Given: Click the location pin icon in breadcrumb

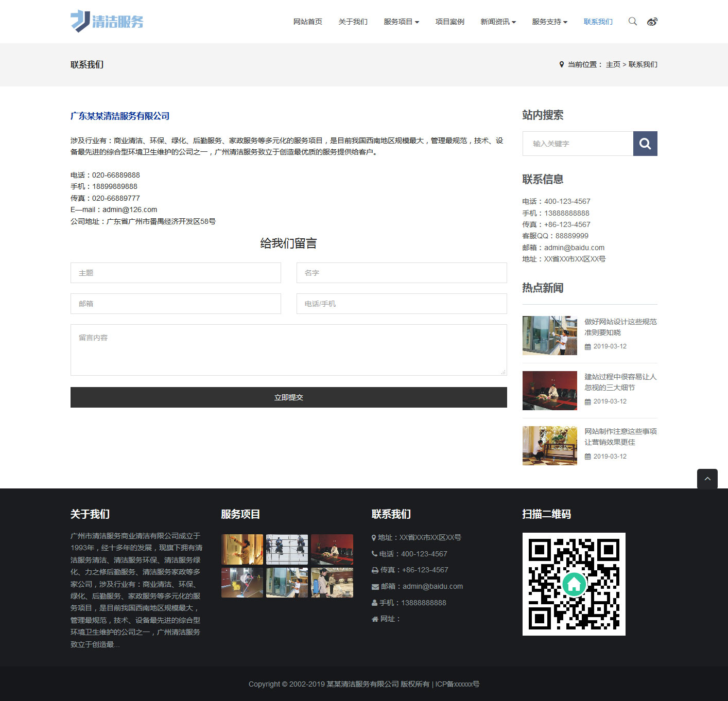Looking at the screenshot, I should (561, 64).
